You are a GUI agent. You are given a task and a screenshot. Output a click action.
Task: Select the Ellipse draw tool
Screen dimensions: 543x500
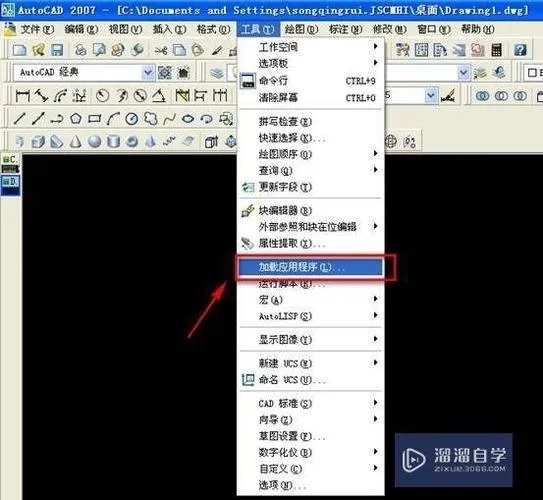click(188, 119)
